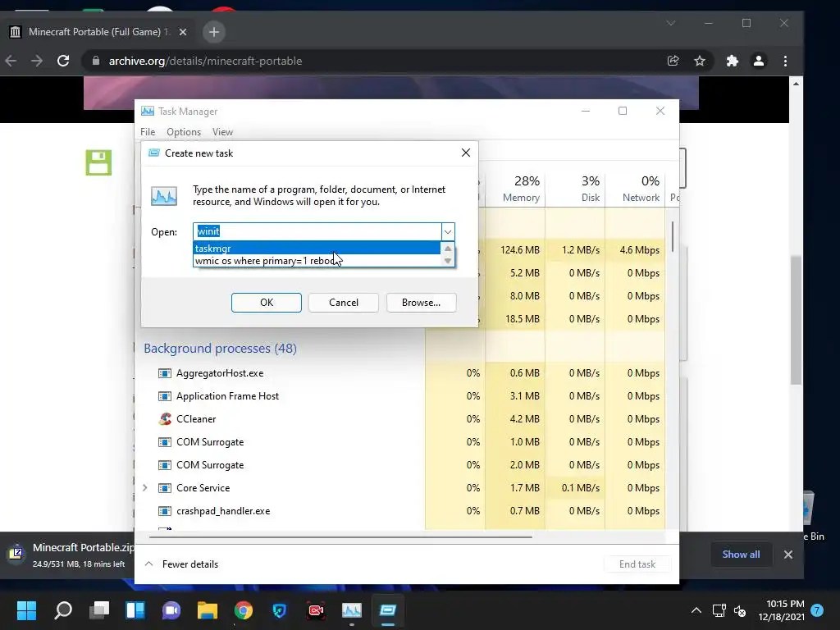The image size is (840, 630).
Task: Open the Open field dropdown arrow
Action: pos(447,231)
